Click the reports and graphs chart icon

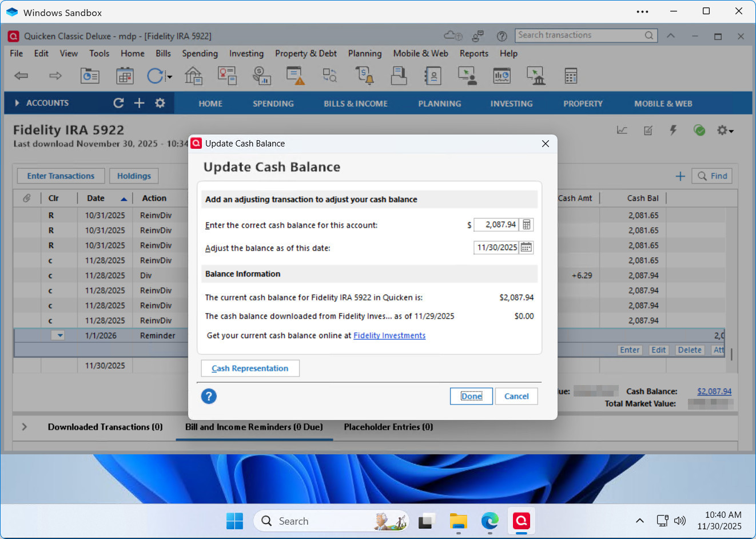[502, 76]
